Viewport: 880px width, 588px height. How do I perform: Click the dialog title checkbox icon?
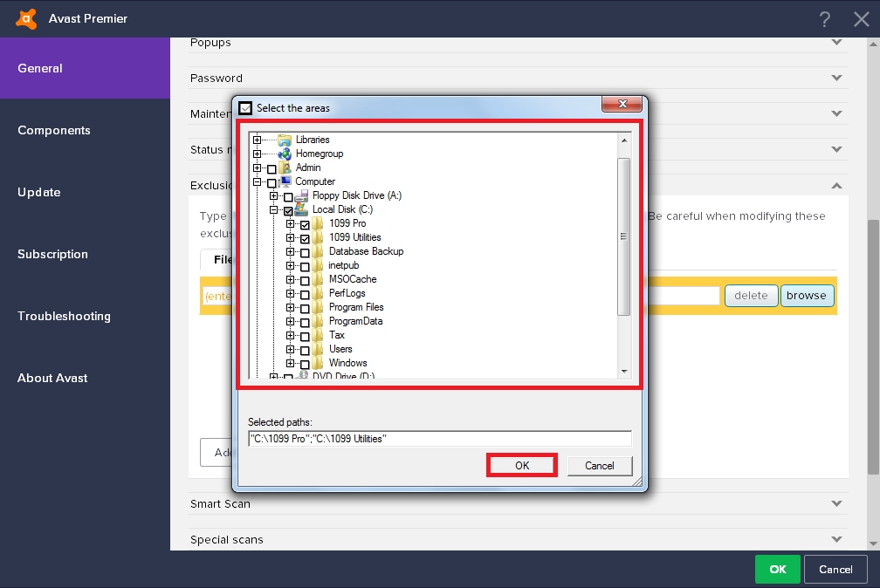(x=245, y=107)
